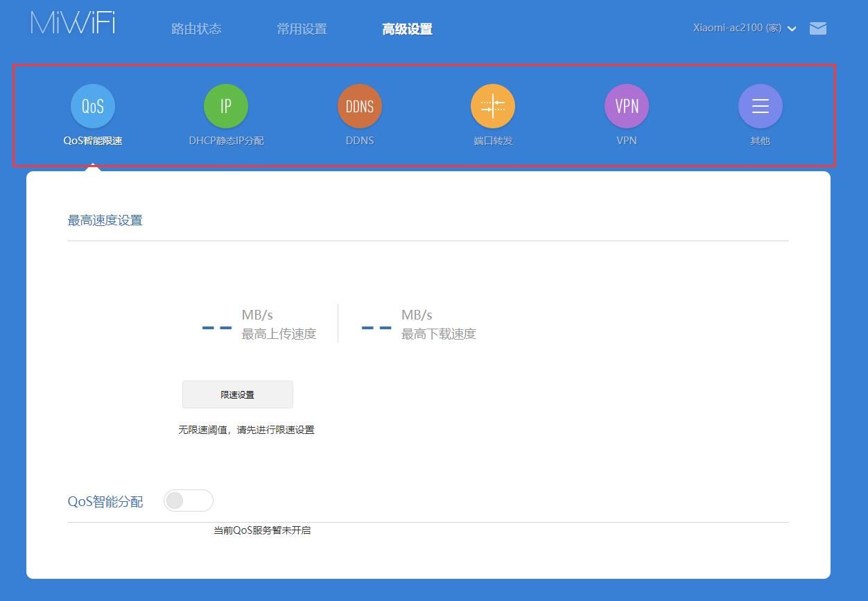Select the port forwarding icon

493,106
